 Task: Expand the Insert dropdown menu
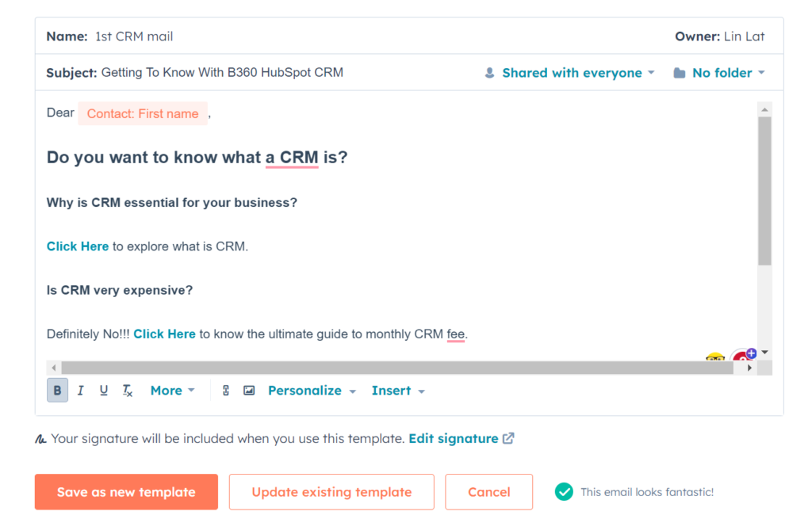398,391
